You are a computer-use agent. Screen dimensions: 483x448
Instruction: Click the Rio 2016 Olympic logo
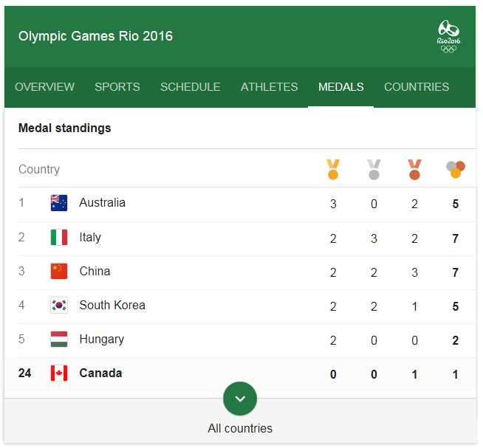tap(448, 36)
